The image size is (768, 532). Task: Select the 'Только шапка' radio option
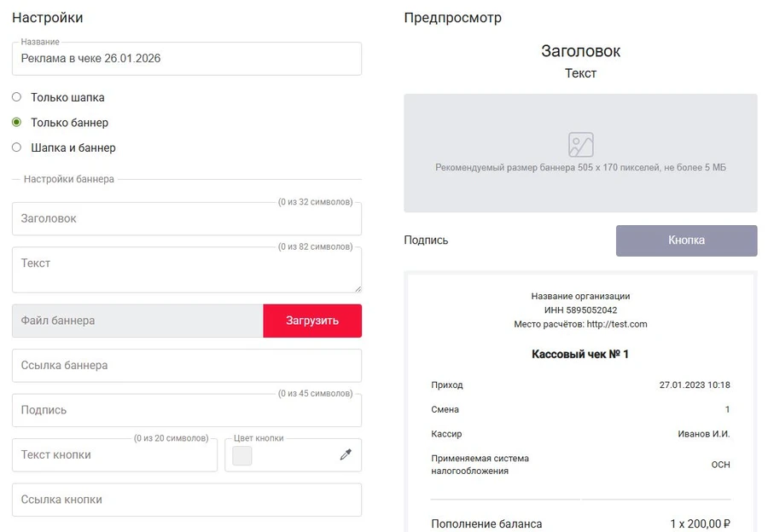coord(16,97)
